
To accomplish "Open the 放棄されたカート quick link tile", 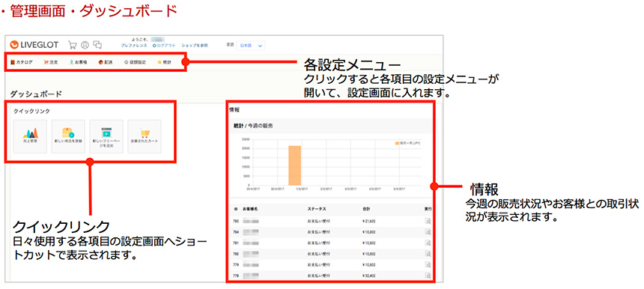I will click(145, 136).
